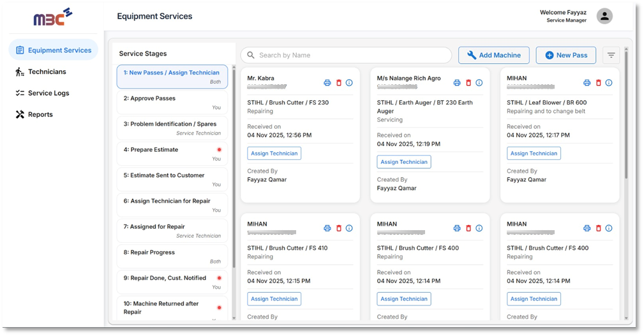Image resolution: width=644 pixels, height=336 pixels.
Task: Create a New Pass
Action: pyautogui.click(x=565, y=55)
